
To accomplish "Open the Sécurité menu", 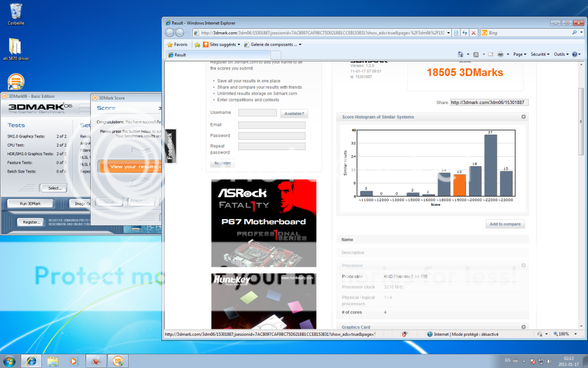I will coord(540,54).
